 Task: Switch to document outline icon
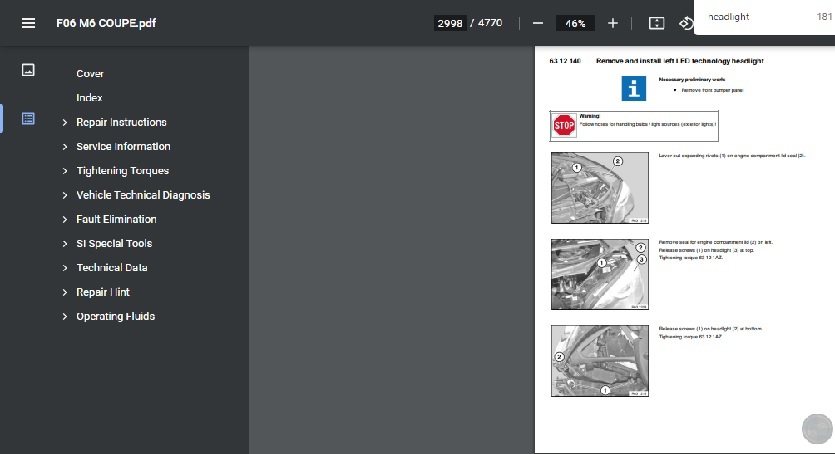pyautogui.click(x=28, y=118)
